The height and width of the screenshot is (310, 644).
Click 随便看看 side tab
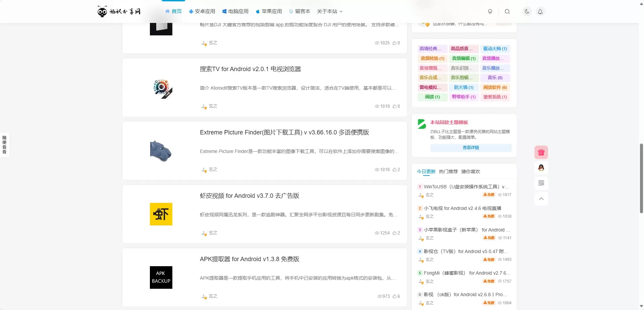[4, 145]
